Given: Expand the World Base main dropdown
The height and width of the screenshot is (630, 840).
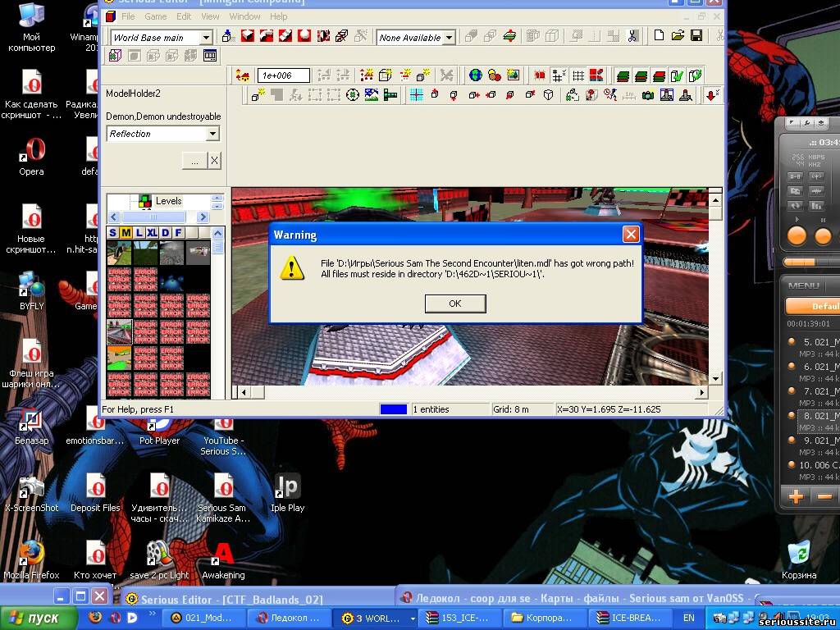Looking at the screenshot, I should click(x=206, y=38).
